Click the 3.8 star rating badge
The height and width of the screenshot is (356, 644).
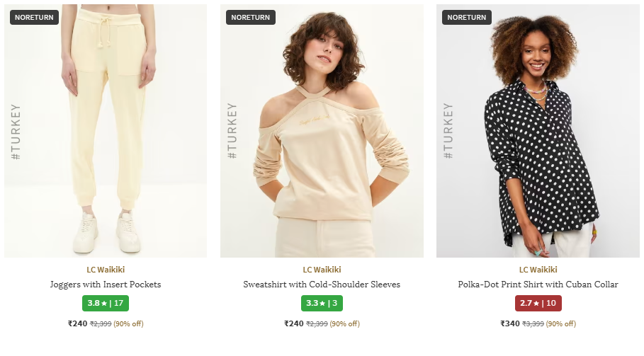pos(106,304)
